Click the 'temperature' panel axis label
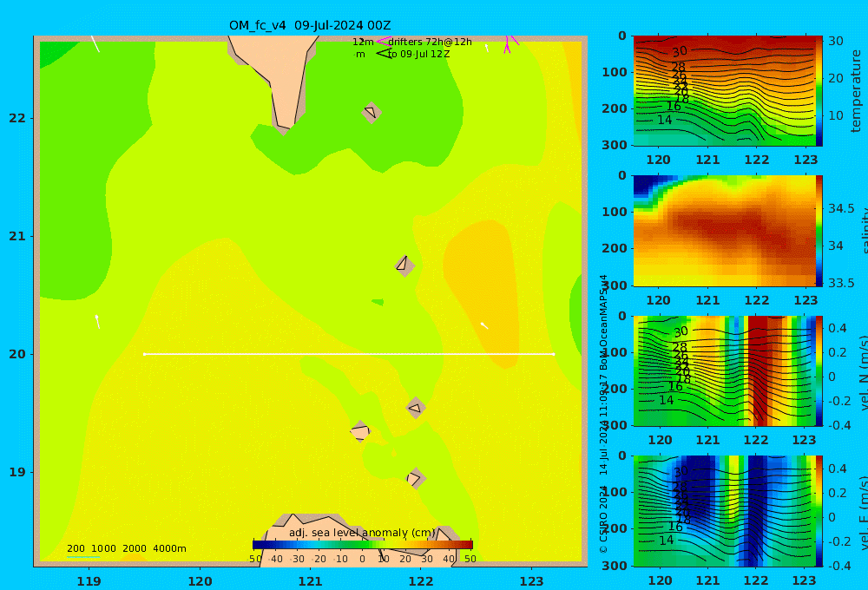The height and width of the screenshot is (590, 868). pos(856,91)
